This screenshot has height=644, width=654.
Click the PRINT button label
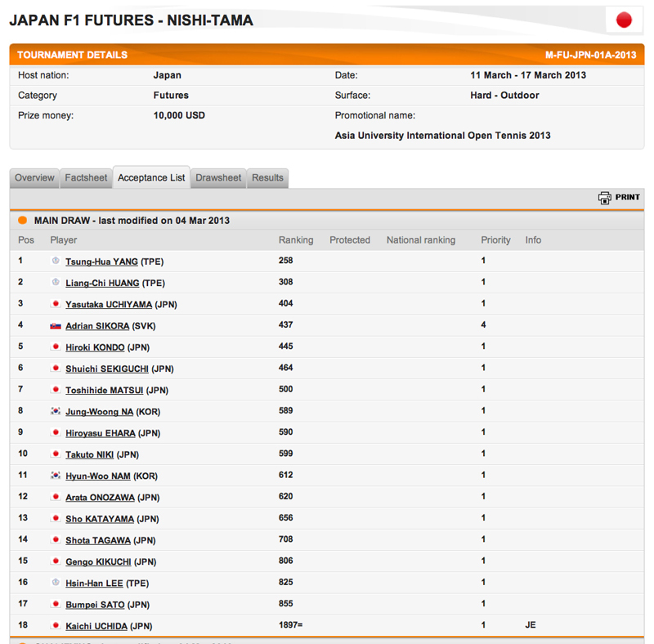point(627,197)
